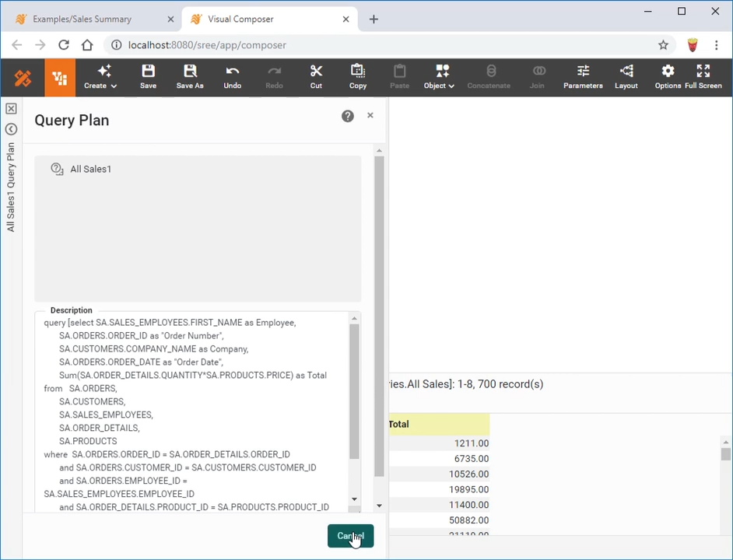Go to the browser home page
733x560 pixels.
click(x=87, y=45)
